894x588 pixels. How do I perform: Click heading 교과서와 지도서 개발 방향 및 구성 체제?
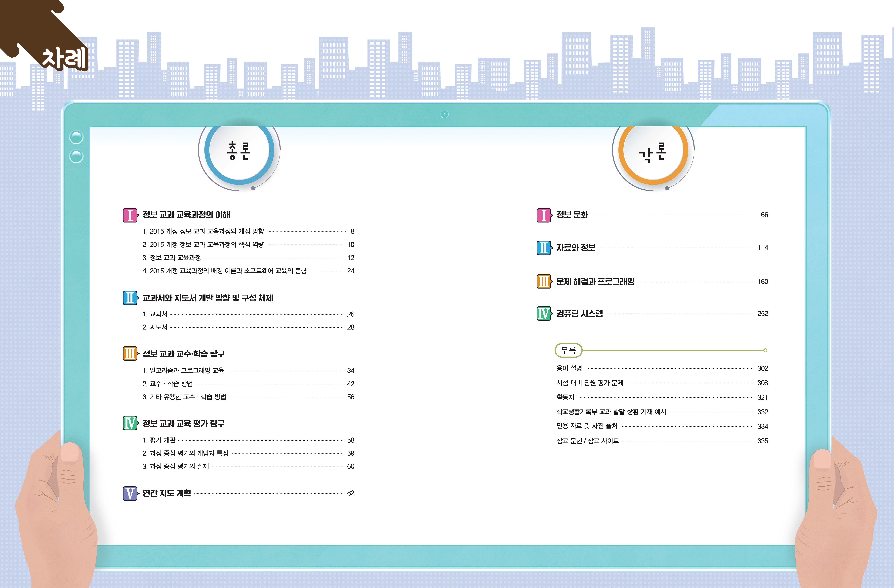click(x=208, y=298)
